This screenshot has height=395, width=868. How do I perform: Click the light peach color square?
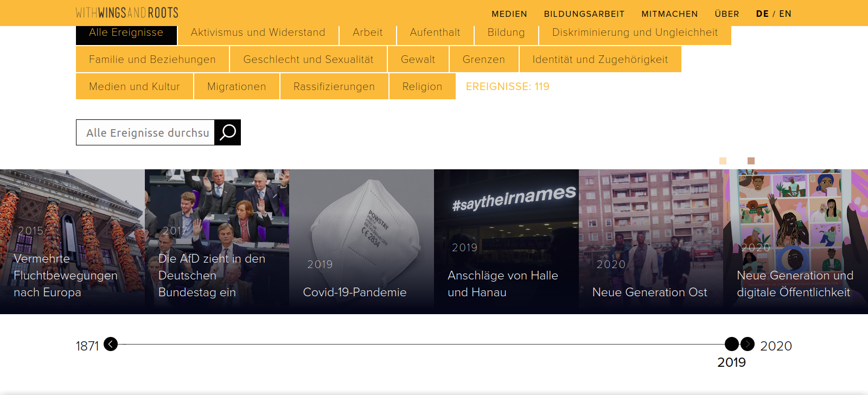point(723,161)
